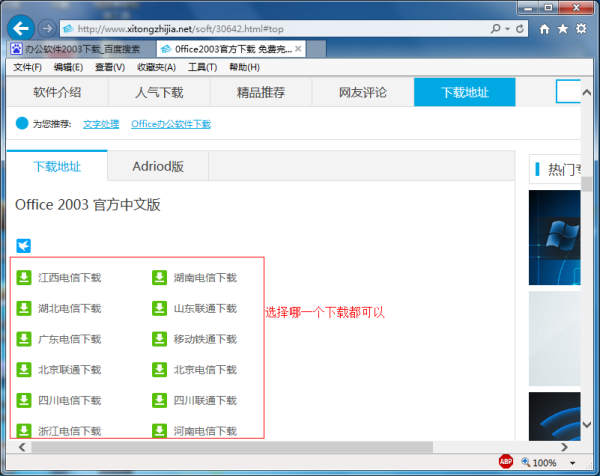Viewport: 600px width, 476px height.
Task: Click the vertical scrollbar down arrow
Action: (x=587, y=424)
